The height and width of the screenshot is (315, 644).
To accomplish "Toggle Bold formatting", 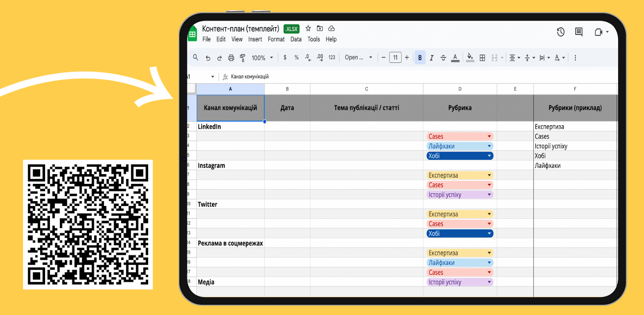I will point(420,58).
